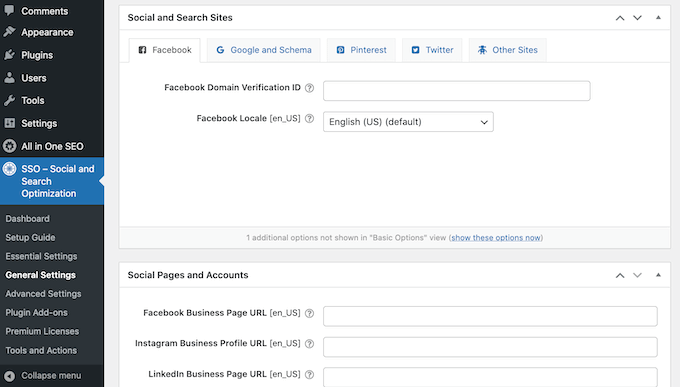Move Social Pages and Accounts box down
Screen dimensions: 680x387
[637, 275]
